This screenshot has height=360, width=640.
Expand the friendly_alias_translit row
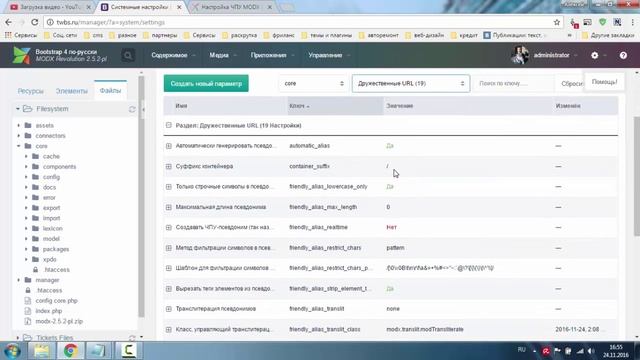pyautogui.click(x=169, y=309)
